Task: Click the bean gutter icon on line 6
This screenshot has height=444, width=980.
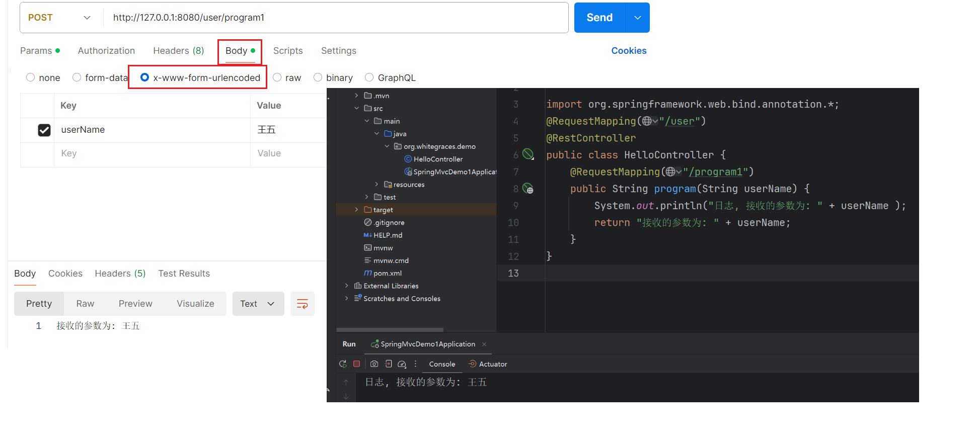Action: coord(528,154)
